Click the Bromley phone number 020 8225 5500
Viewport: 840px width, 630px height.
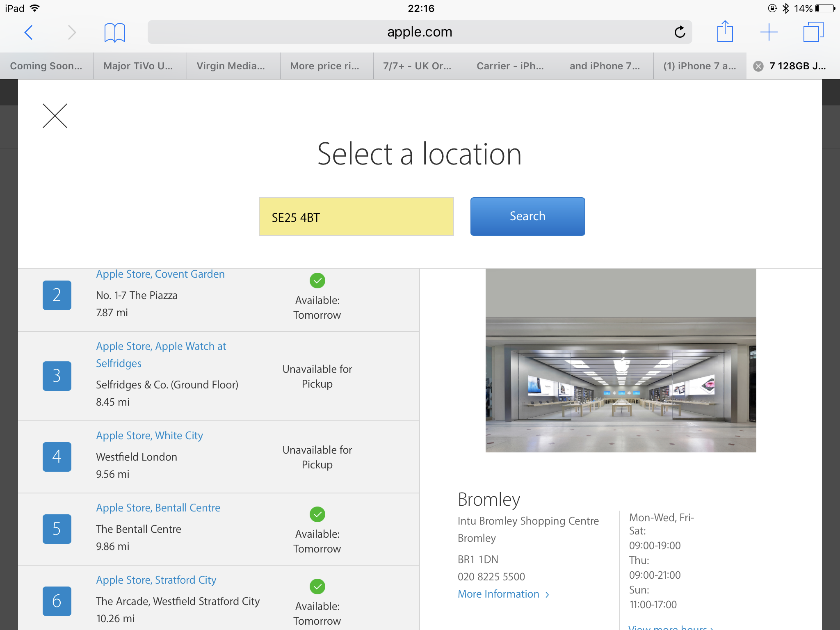point(491,577)
